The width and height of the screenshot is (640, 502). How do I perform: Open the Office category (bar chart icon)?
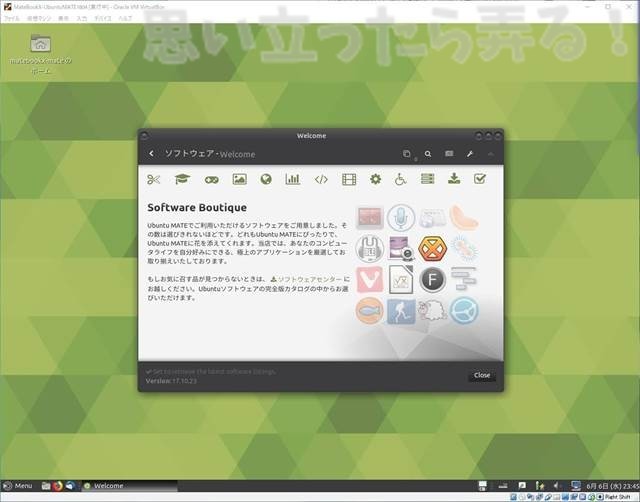click(293, 179)
